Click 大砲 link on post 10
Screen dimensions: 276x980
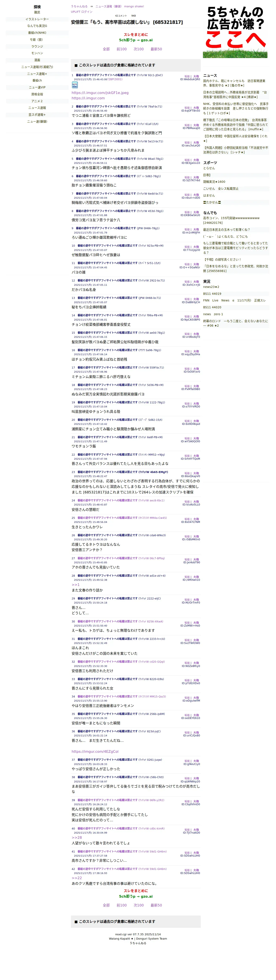coord(196,247)
